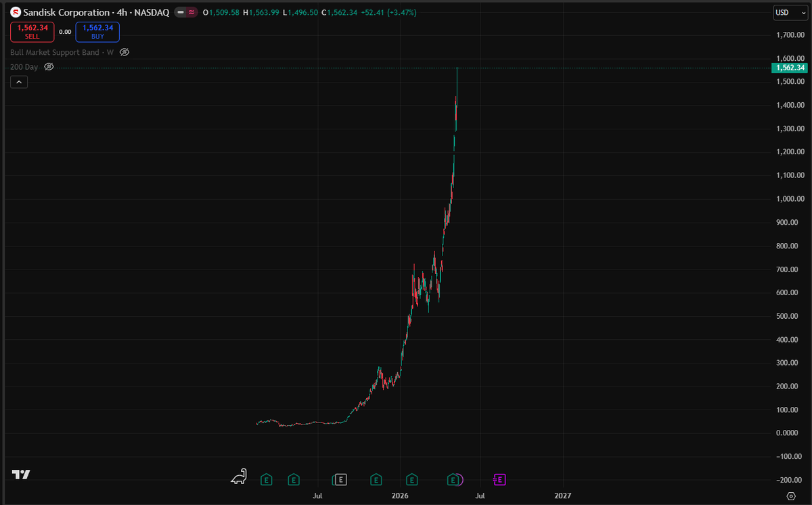Click the earnings marker just right of 2026

pyautogui.click(x=411, y=480)
